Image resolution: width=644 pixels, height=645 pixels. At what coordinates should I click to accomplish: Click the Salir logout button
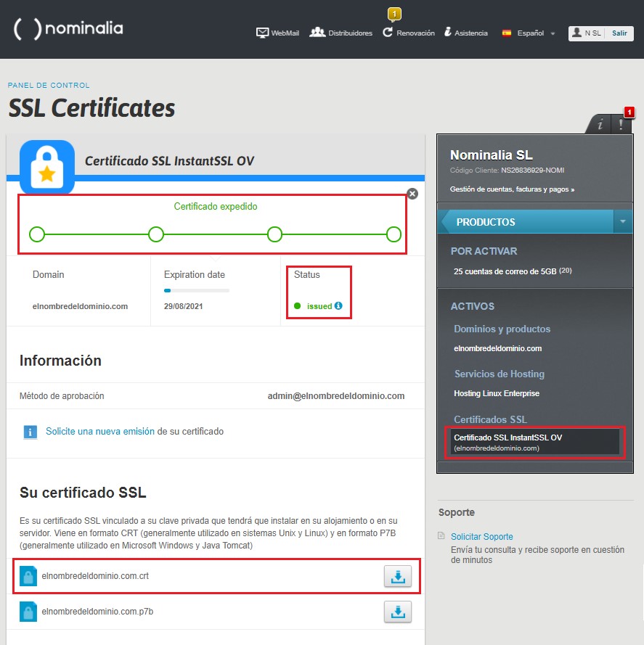621,33
